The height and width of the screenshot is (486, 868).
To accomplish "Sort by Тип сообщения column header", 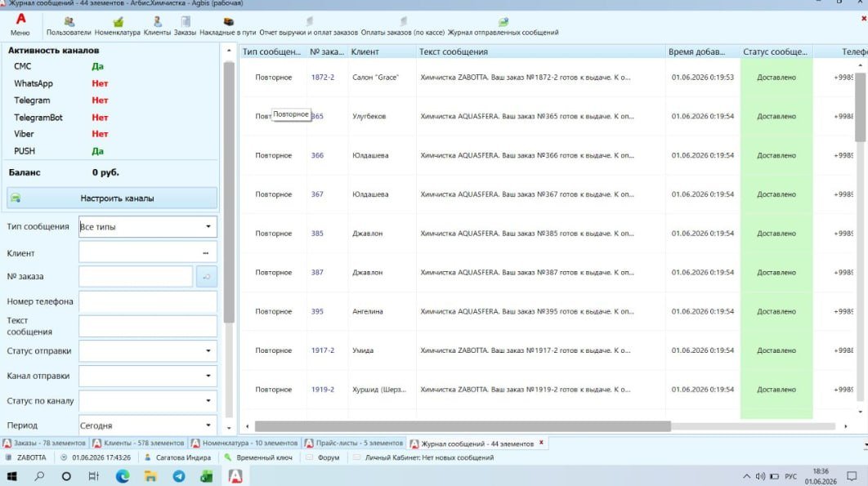I will (x=272, y=51).
